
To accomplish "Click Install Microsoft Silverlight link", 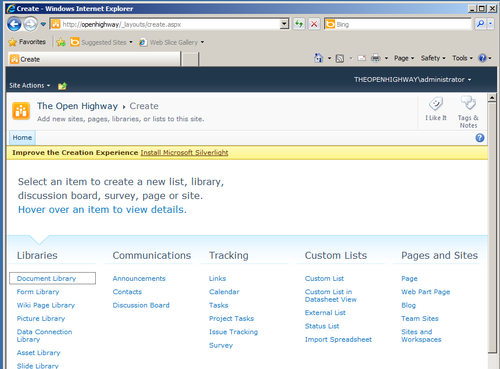I will pyautogui.click(x=184, y=153).
